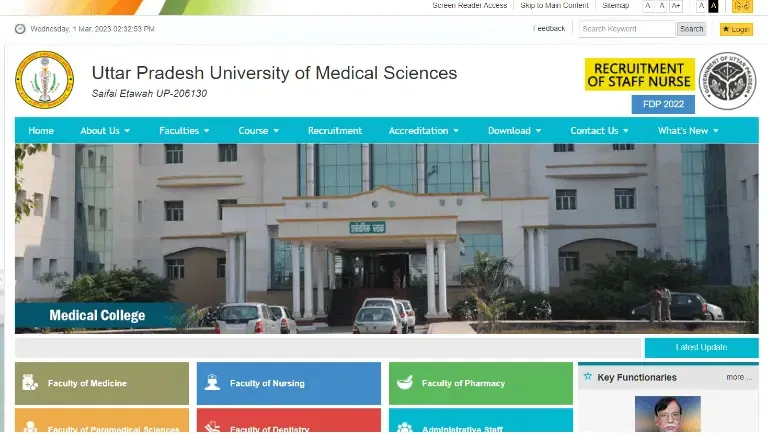Screen dimensions: 768x435
Task: Increase font size with A+ button
Action: 676,6
